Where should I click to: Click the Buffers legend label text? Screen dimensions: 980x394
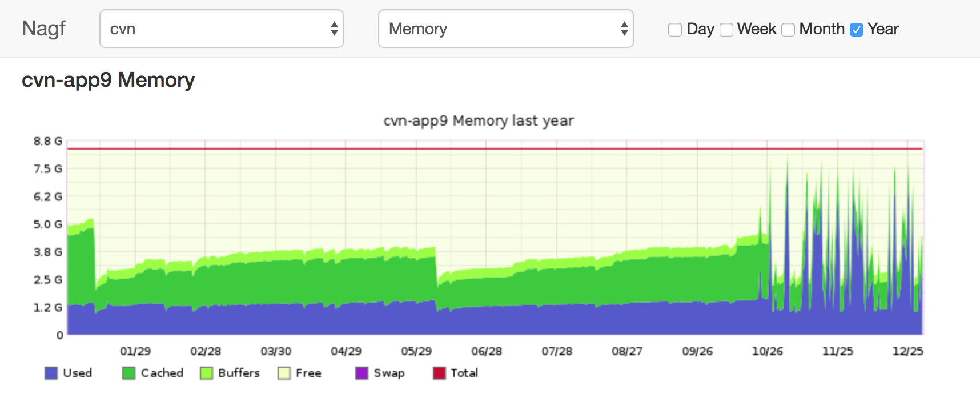(239, 373)
